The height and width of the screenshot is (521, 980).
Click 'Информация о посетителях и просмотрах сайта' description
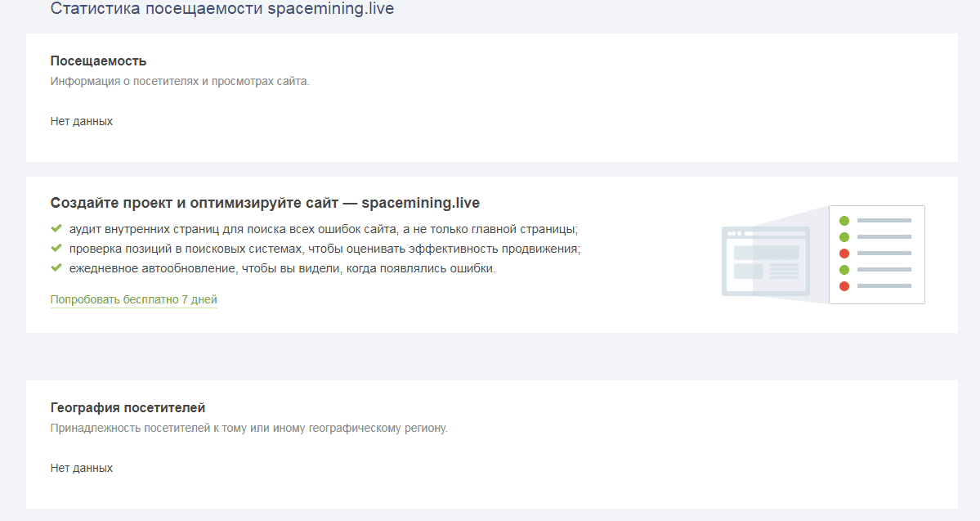coord(180,81)
